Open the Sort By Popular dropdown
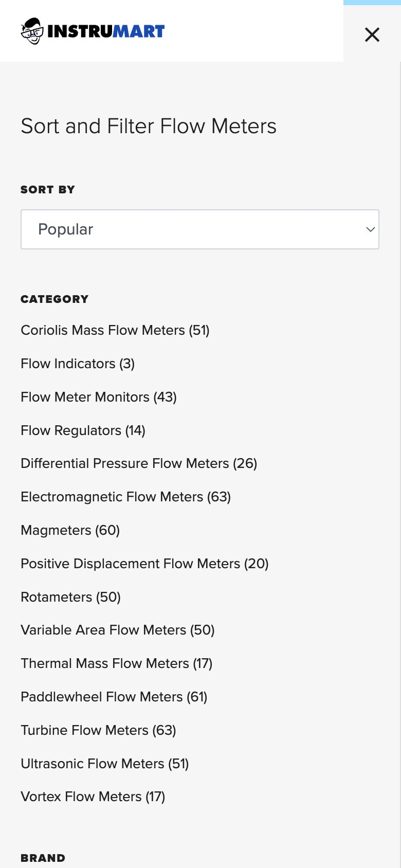 (x=199, y=229)
